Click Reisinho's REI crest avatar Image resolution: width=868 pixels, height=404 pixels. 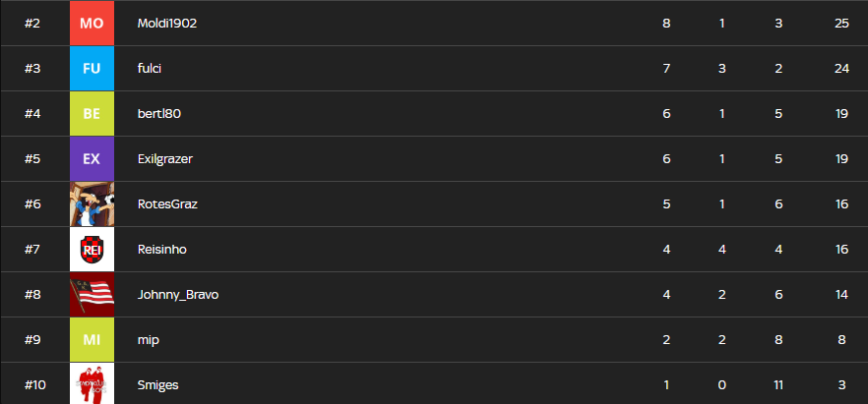(92, 249)
